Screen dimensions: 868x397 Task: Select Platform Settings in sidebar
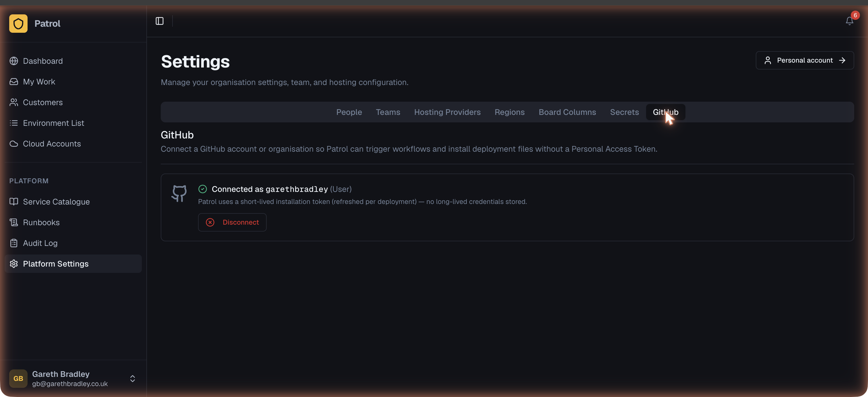(x=73, y=264)
